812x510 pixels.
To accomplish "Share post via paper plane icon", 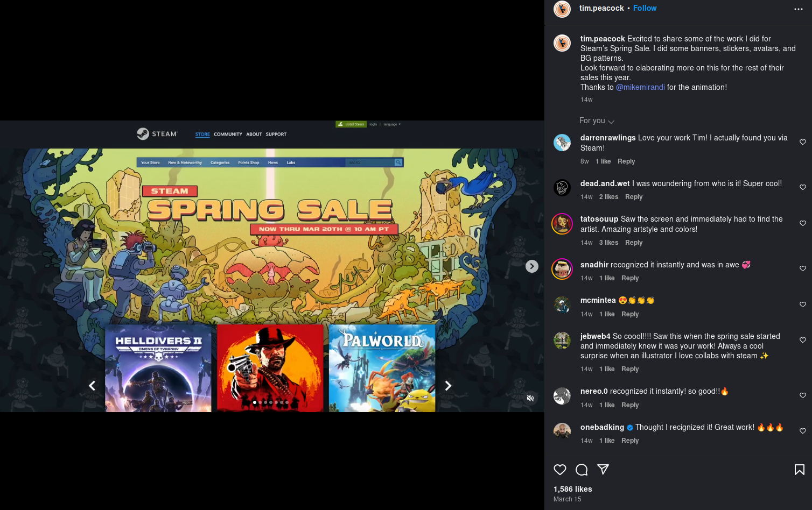I will click(x=603, y=470).
